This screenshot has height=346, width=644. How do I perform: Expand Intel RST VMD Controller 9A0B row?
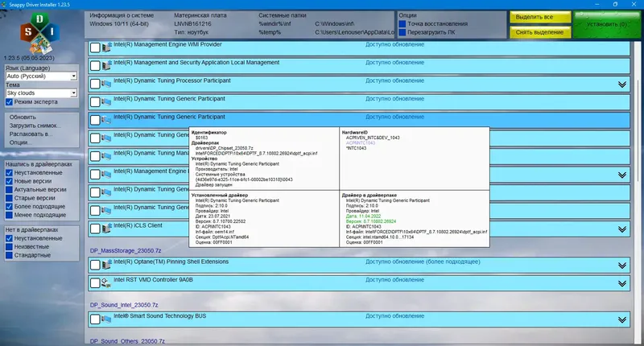(622, 283)
